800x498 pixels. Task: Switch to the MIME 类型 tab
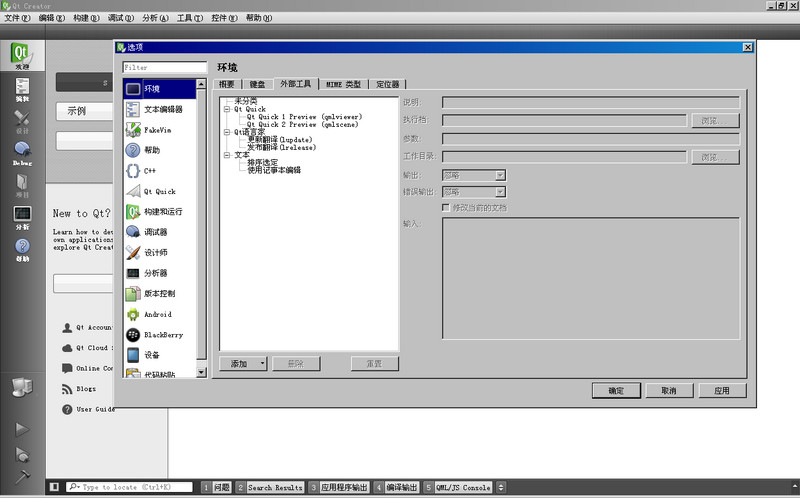point(342,84)
